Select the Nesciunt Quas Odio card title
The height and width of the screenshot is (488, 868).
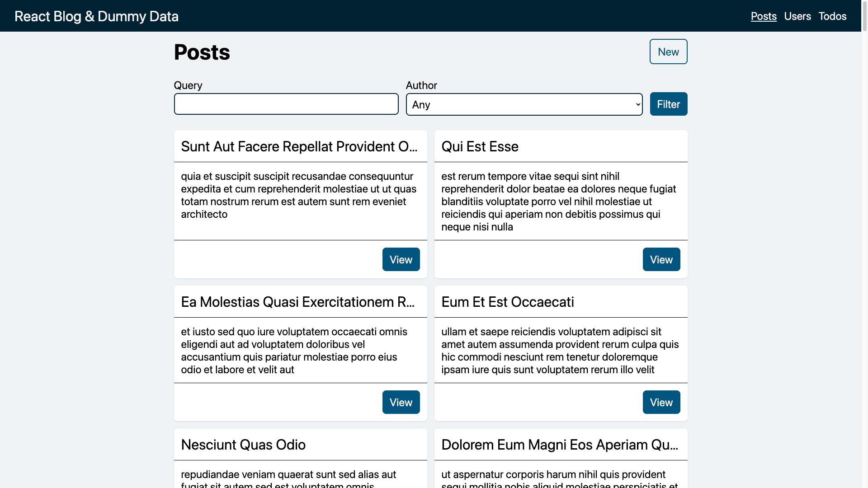click(243, 445)
